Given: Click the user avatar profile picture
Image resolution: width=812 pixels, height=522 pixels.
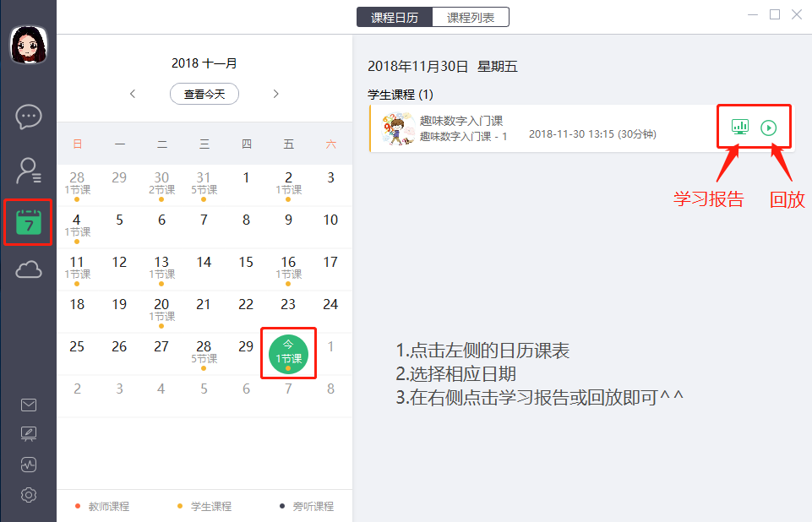Looking at the screenshot, I should pyautogui.click(x=29, y=45).
